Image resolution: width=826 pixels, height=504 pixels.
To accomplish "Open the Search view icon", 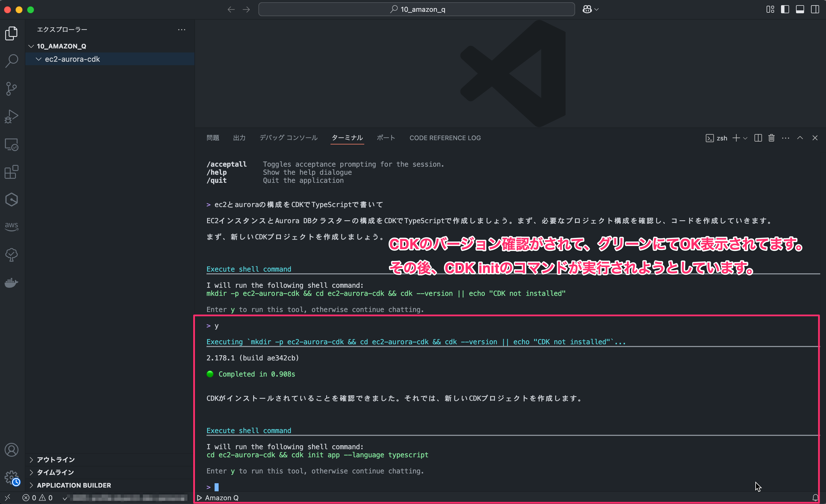I will (x=12, y=61).
